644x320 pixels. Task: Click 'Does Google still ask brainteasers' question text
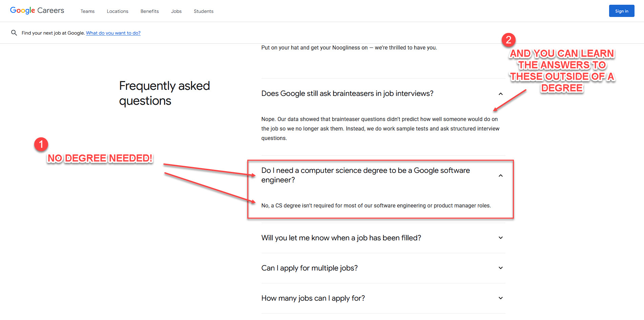tap(347, 94)
